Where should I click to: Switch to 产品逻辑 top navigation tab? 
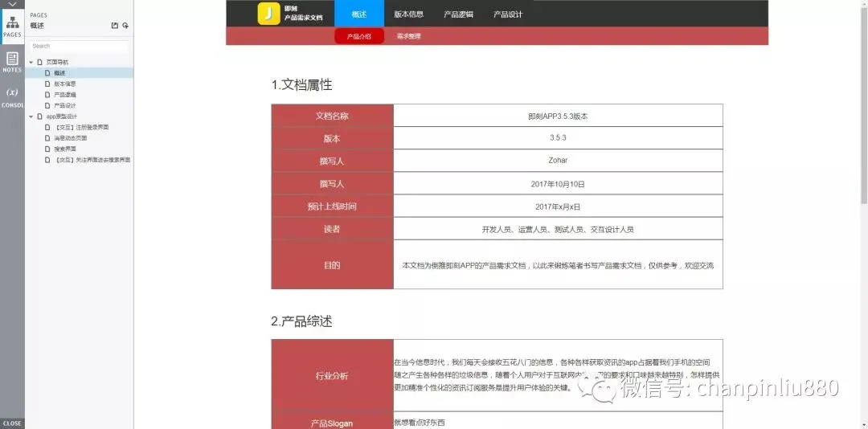(458, 14)
